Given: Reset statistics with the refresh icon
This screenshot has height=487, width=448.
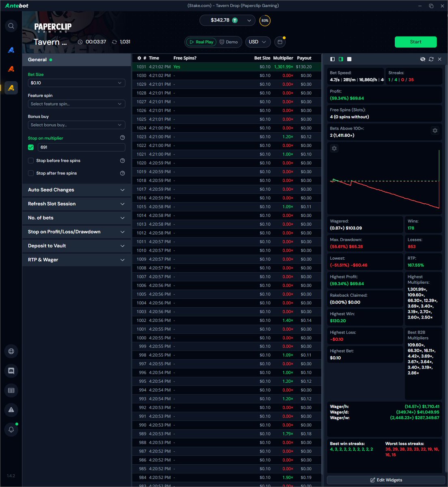Looking at the screenshot, I should pos(431,59).
